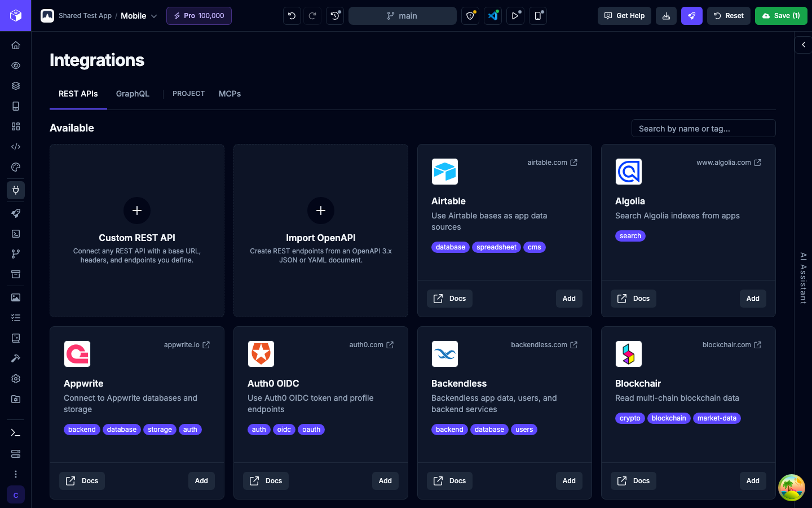Click the undo arrow in top toolbar

pos(292,16)
